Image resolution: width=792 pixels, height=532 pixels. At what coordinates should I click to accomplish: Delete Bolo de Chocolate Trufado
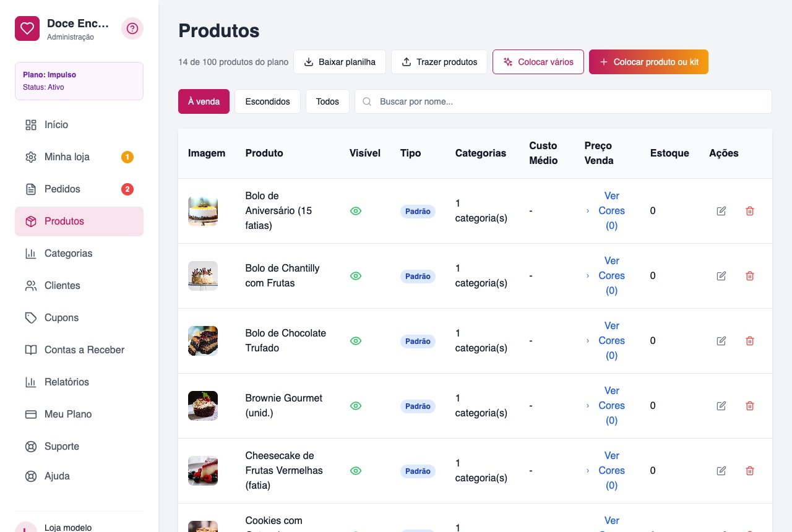(x=750, y=341)
